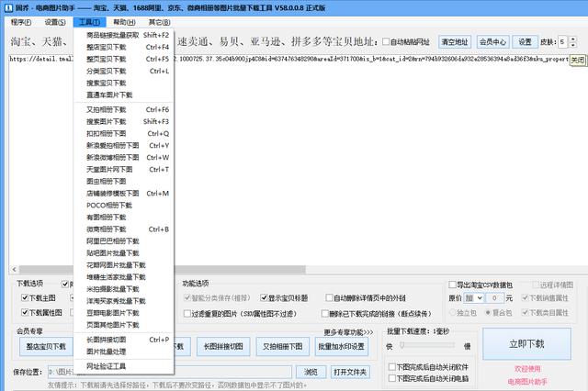Viewport: 588px width, 391px height.
Task: Toggle 显示宝贝标题 checkbox
Action: 265,298
